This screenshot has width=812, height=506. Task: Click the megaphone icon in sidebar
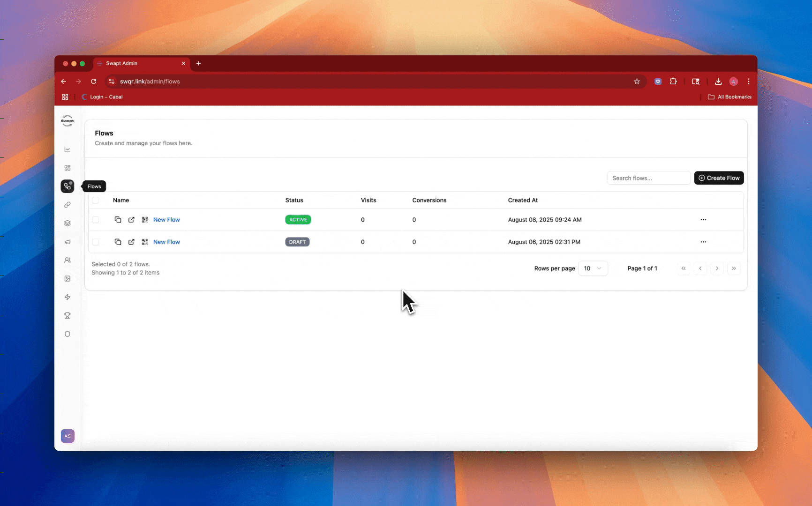point(68,242)
